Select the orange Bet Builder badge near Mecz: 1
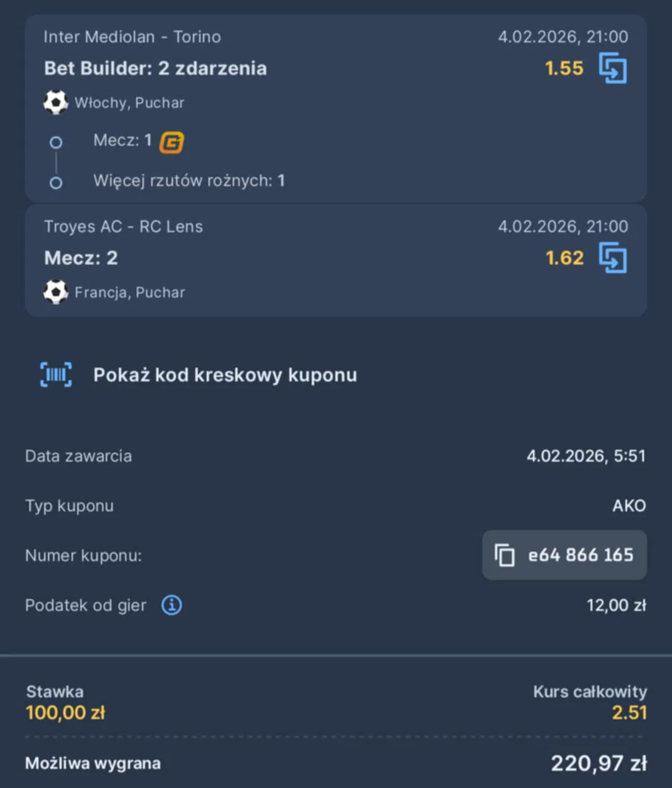Viewport: 672px width, 788px height. coord(169,142)
